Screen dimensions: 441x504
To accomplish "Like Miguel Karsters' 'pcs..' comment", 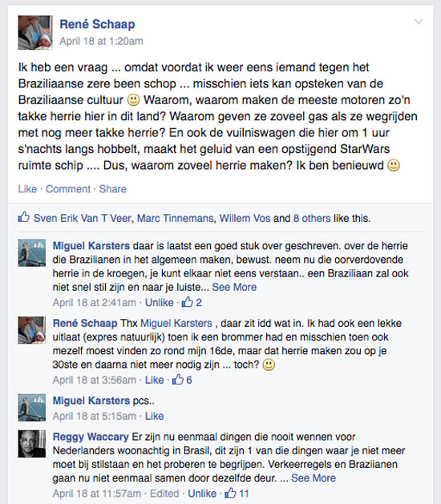I will 155,416.
